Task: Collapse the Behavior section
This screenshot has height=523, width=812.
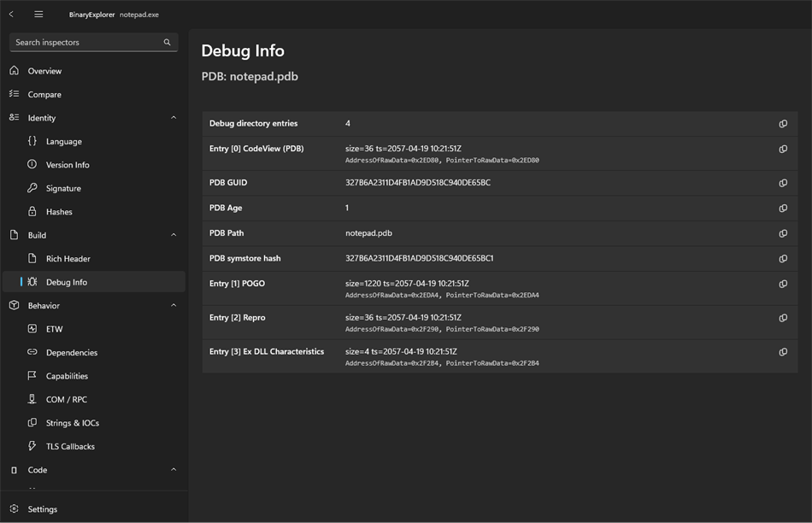Action: coord(174,306)
